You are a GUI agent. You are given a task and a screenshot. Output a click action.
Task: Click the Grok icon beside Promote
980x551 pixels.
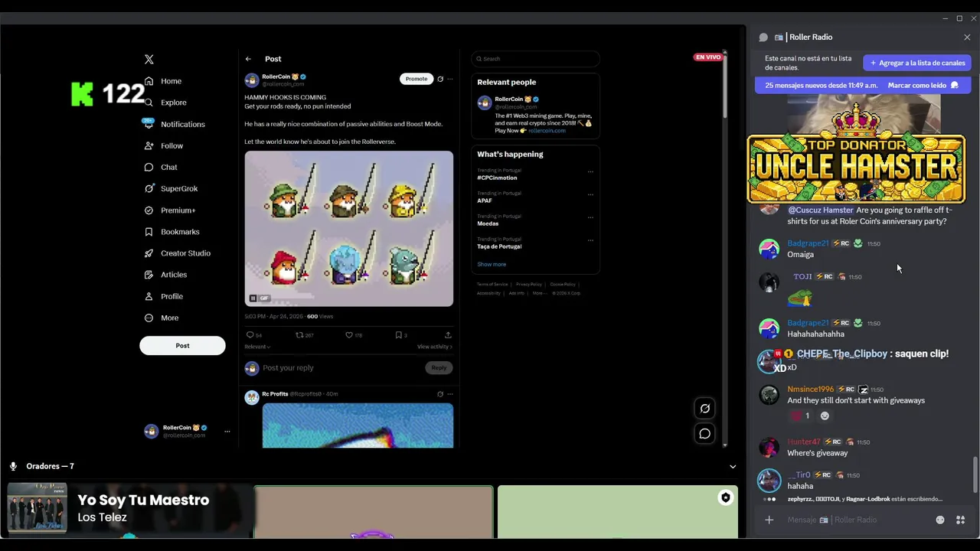click(440, 79)
